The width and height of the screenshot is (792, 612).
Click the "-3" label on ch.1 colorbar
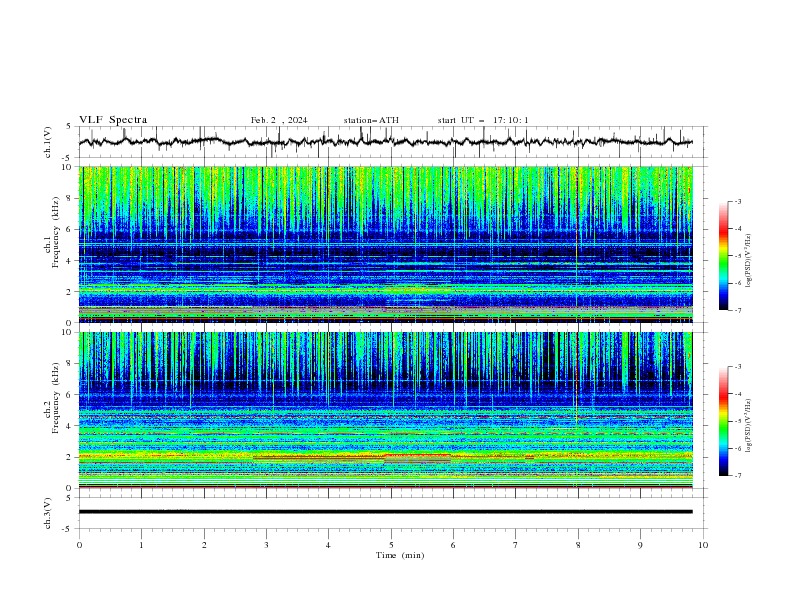point(738,201)
